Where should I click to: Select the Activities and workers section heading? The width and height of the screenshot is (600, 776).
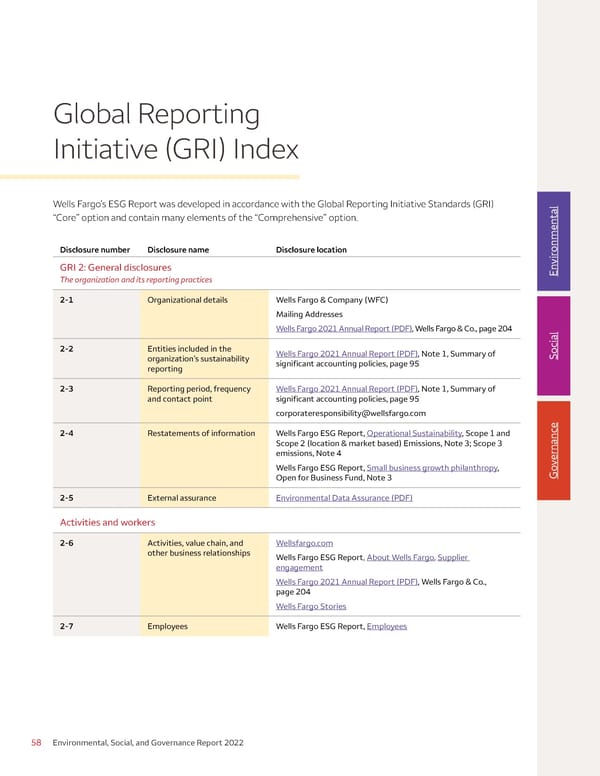[x=107, y=522]
